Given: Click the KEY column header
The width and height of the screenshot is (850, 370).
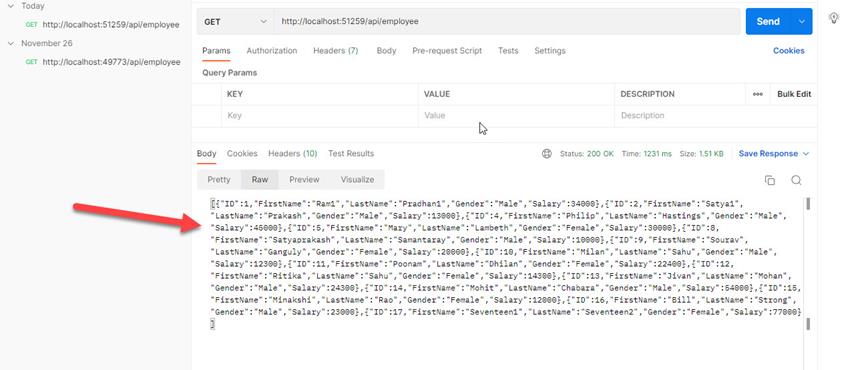Looking at the screenshot, I should point(235,94).
